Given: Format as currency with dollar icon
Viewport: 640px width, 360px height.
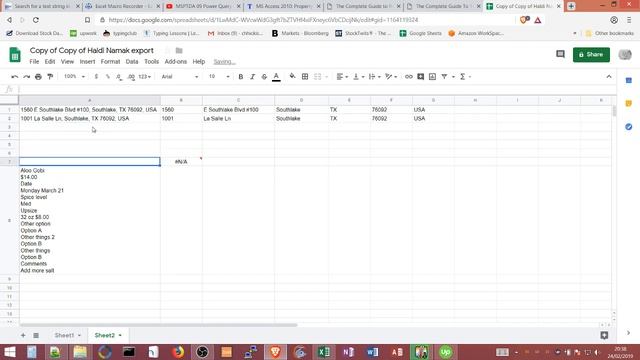Looking at the screenshot, I should pos(96,77).
